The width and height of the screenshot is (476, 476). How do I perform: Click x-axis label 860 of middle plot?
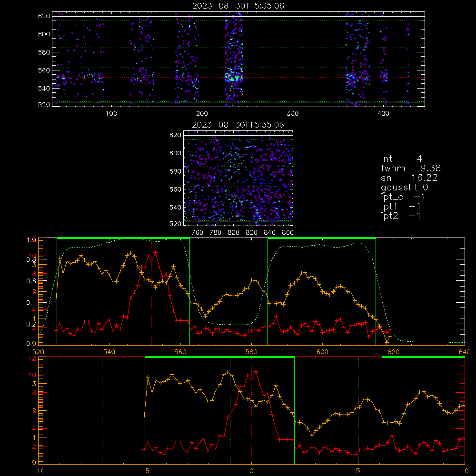click(x=288, y=233)
